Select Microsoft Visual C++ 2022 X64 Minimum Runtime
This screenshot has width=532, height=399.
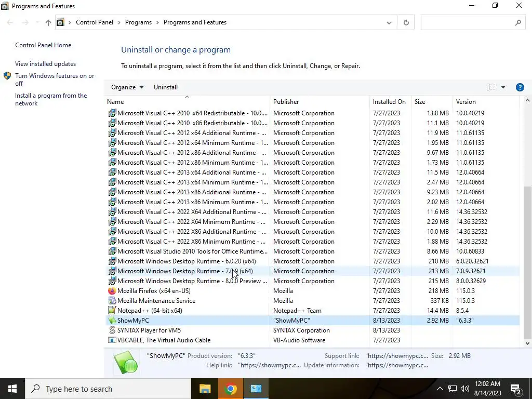pyautogui.click(x=312, y=221)
